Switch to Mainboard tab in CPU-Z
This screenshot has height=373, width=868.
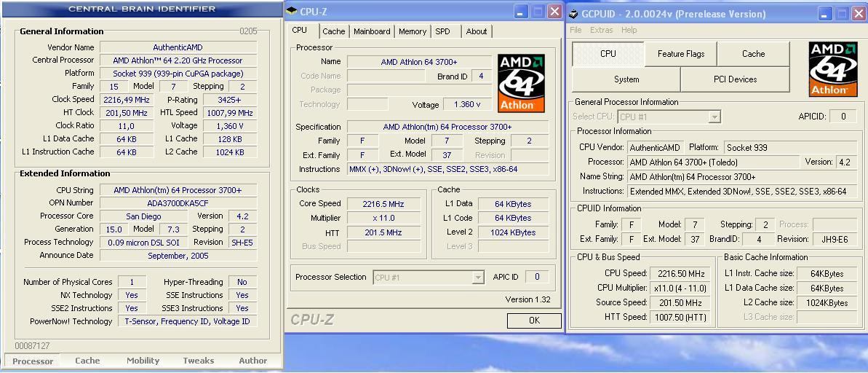click(372, 31)
